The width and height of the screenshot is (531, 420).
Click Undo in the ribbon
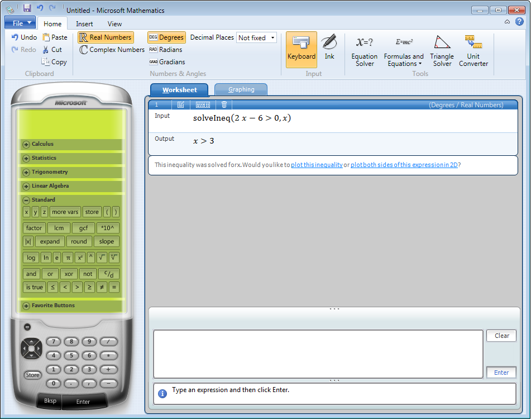point(24,37)
